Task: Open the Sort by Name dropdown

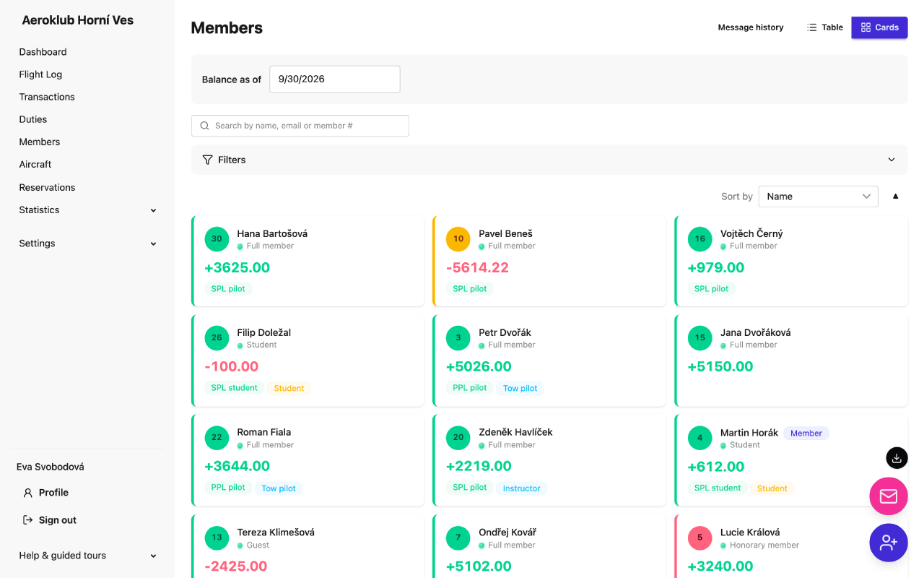Action: pyautogui.click(x=819, y=197)
